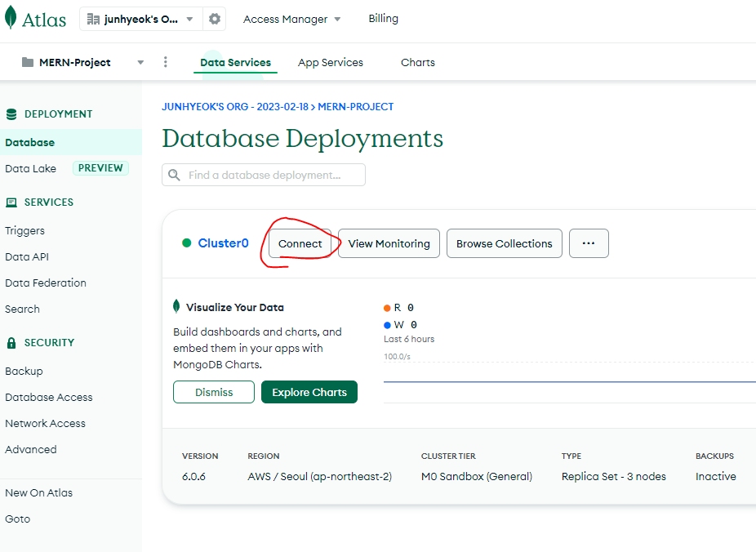Click the orange R reads indicator
756x552 pixels.
387,308
